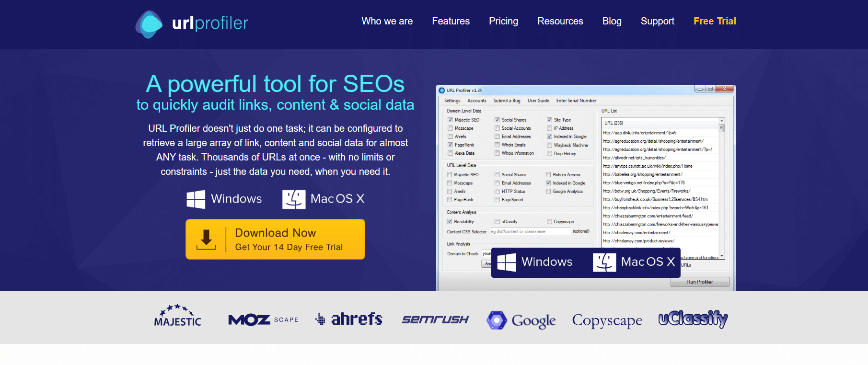This screenshot has height=365, width=868.
Task: Click the Run Profiler button
Action: [700, 282]
